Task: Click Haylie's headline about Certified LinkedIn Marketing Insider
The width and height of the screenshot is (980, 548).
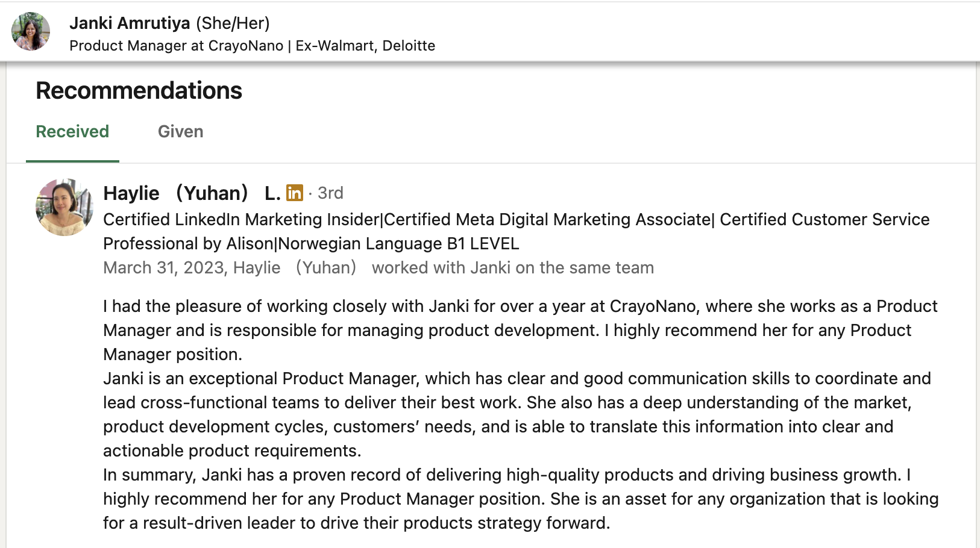Action: coord(517,231)
